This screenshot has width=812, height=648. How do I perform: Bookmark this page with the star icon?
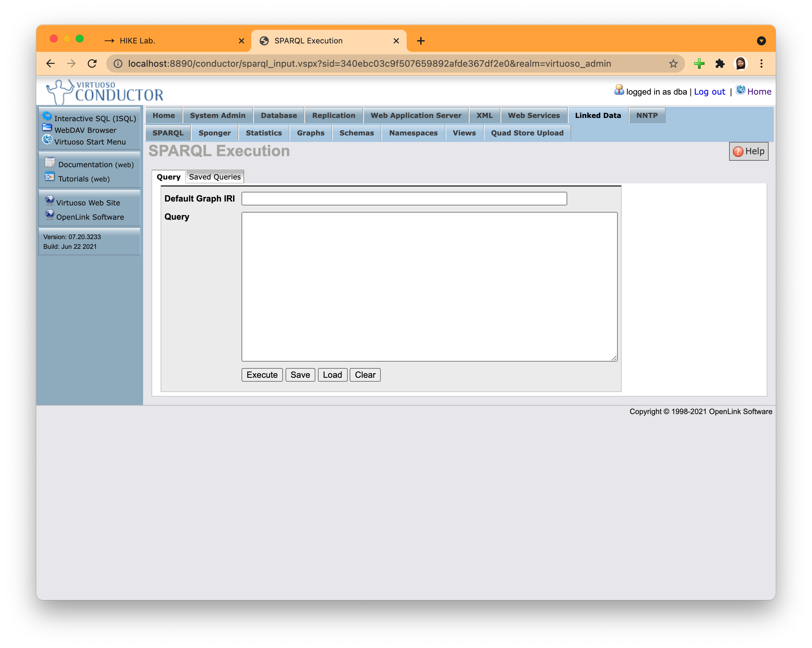click(x=673, y=63)
